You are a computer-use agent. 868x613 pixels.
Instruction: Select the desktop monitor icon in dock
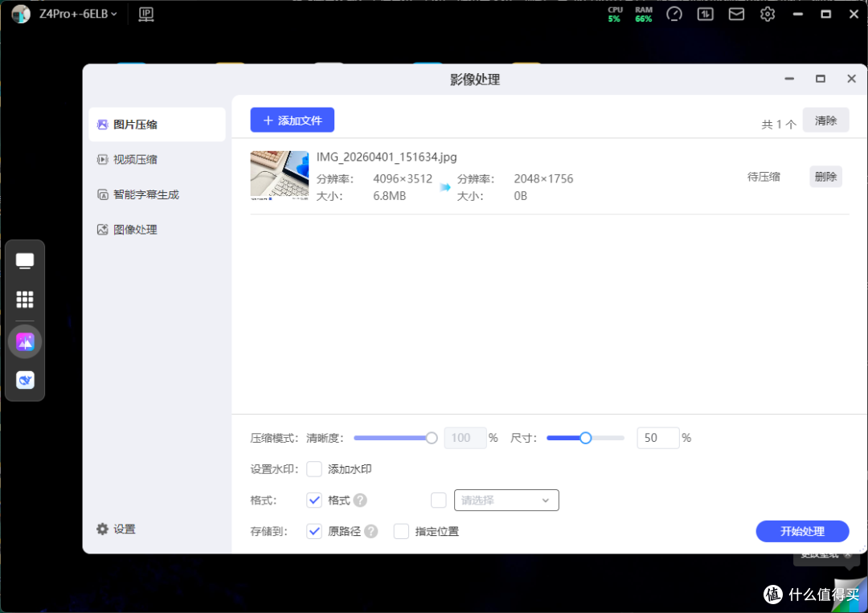(x=25, y=261)
